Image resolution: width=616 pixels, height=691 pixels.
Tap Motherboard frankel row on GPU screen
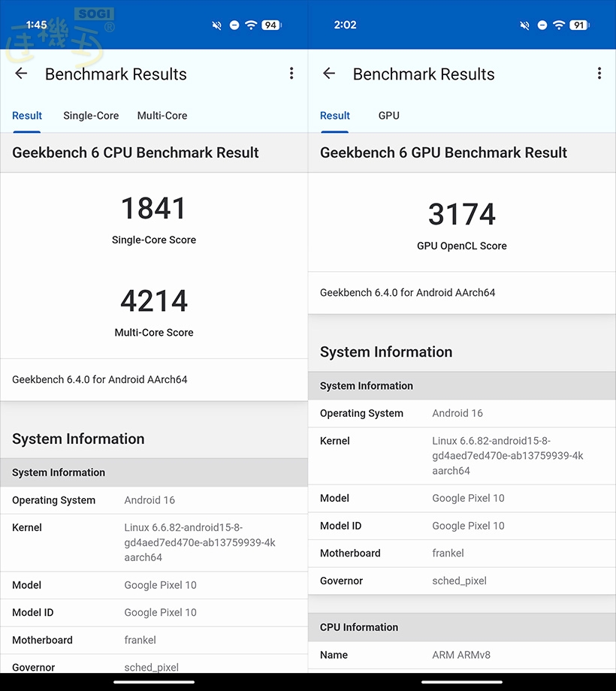click(461, 554)
